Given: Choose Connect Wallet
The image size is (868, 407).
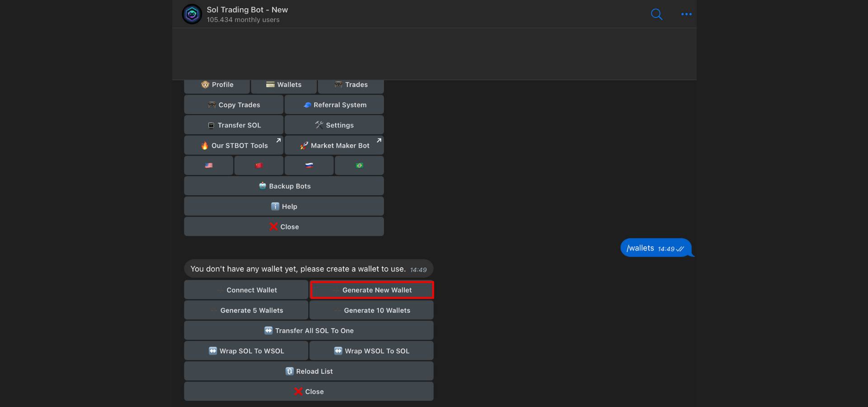Looking at the screenshot, I should point(246,290).
